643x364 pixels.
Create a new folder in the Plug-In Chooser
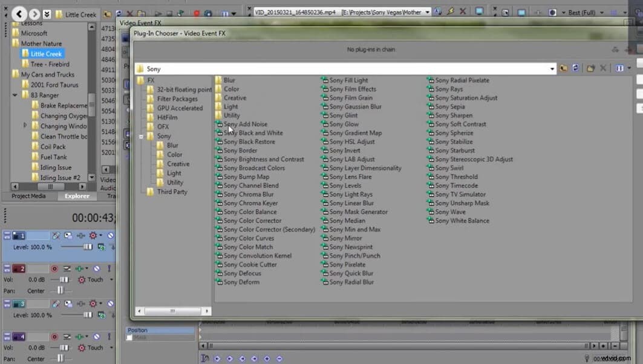pos(592,68)
